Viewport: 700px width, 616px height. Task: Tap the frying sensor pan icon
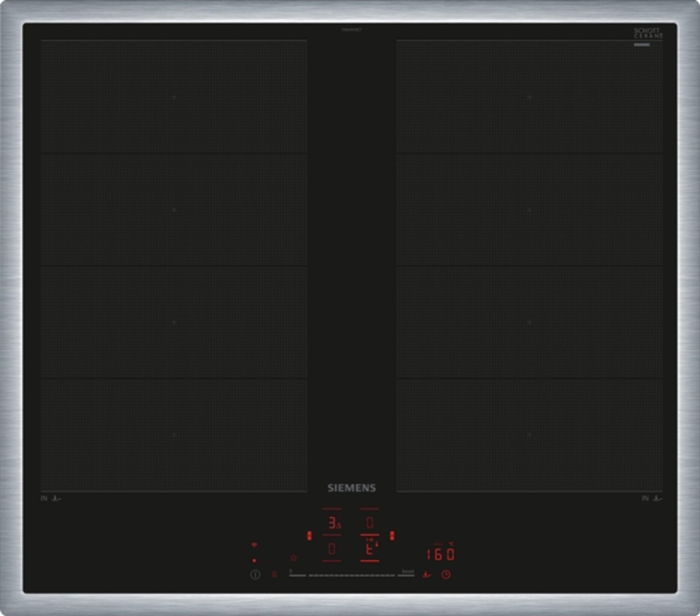[x=426, y=574]
